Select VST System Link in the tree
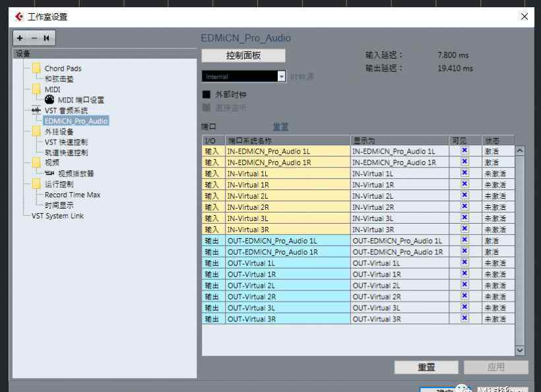Viewport: 541px width, 392px height. pos(57,216)
